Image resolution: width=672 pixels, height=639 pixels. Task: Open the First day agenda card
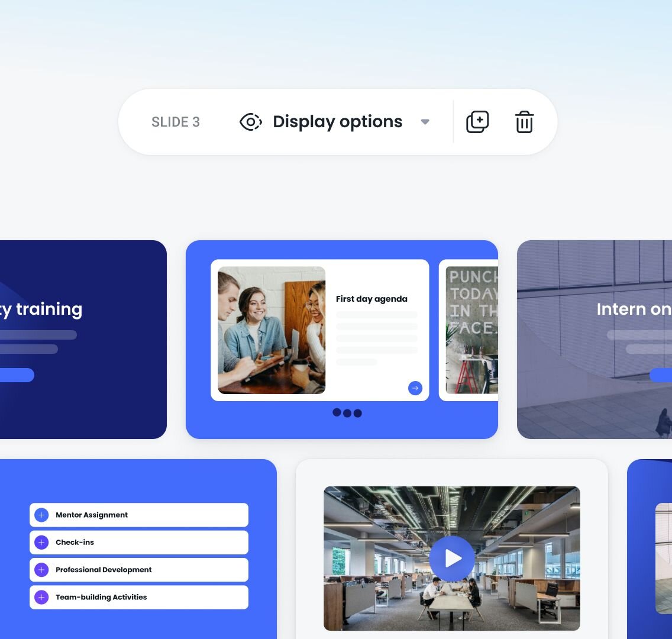coord(319,330)
